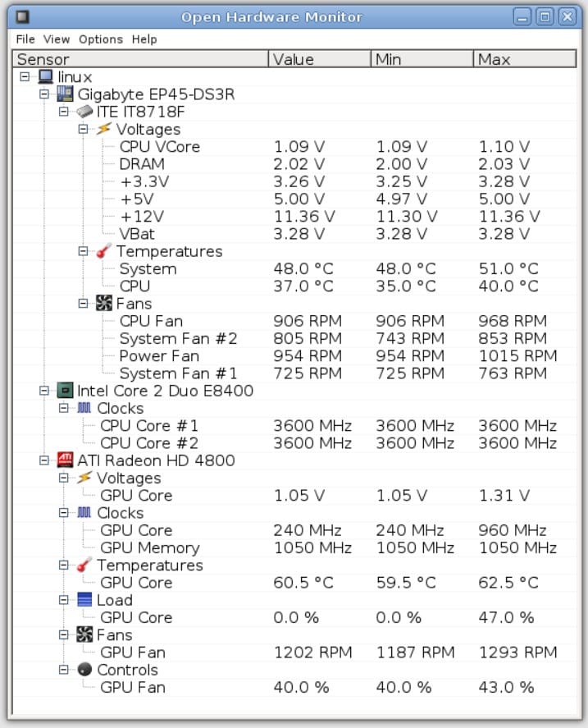Viewport: 588px width, 728px height.
Task: Click the Sensor column header
Action: 140,59
